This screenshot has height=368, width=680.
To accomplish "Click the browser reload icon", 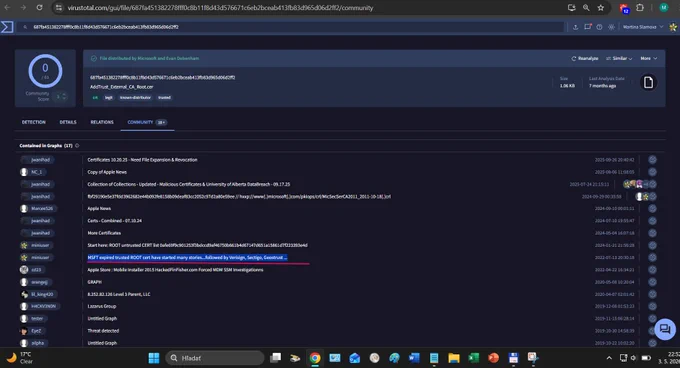I will click(x=39, y=8).
